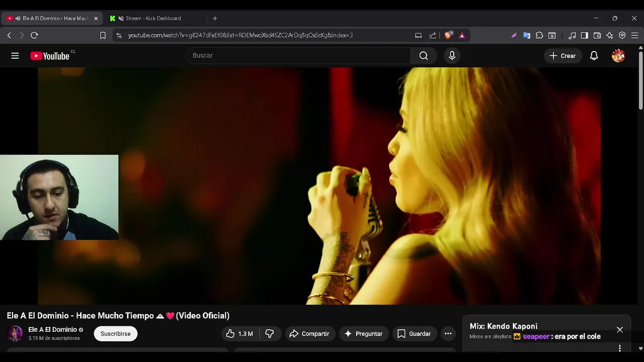This screenshot has height=362, width=644.
Task: Go to the YouTube home logo
Action: click(x=50, y=56)
